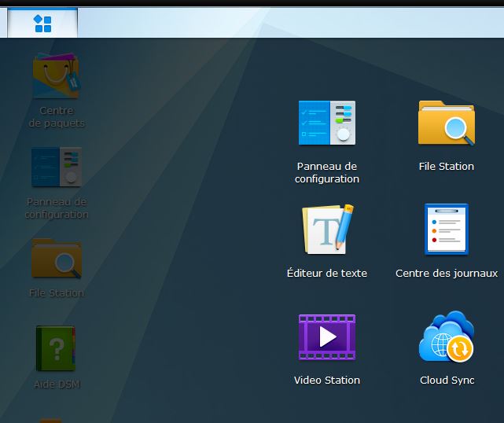This screenshot has height=423, width=504.
Task: Open the dimmed desktop File Station icon
Action: [x=56, y=258]
